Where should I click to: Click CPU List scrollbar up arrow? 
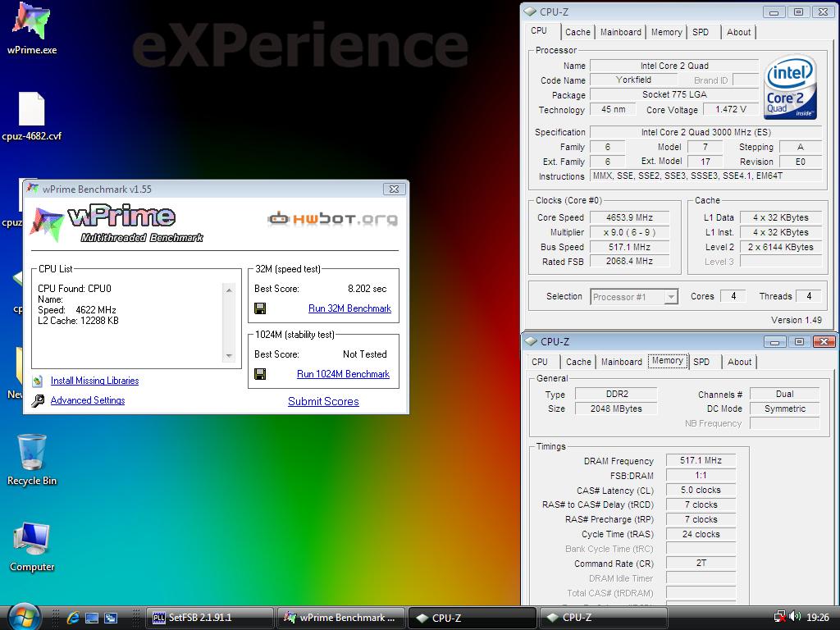pos(229,290)
